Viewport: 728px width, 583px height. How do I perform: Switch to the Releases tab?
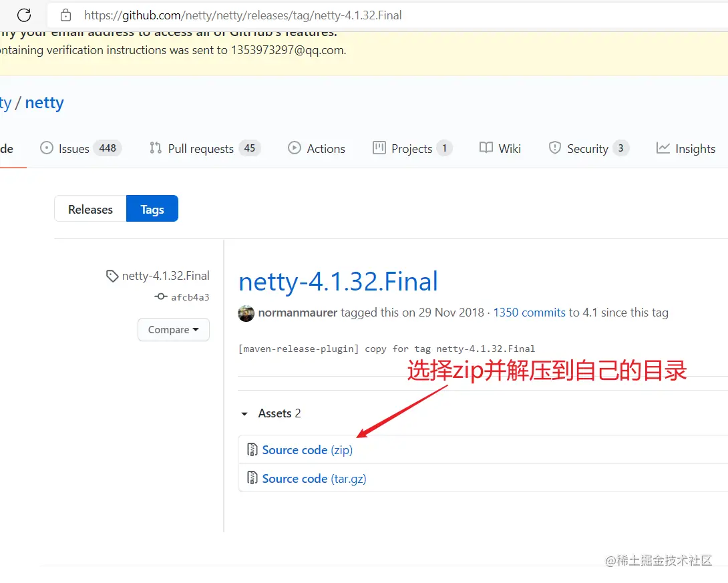click(89, 209)
